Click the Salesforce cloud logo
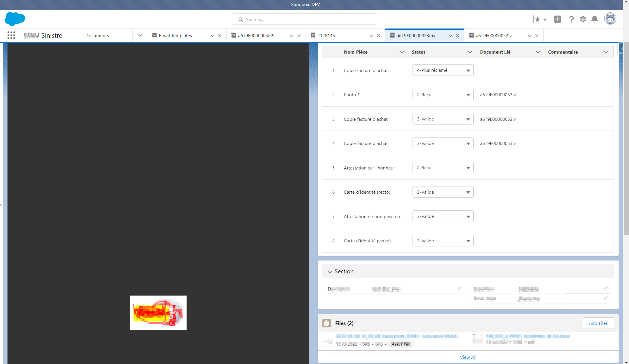629x364 pixels. point(15,19)
